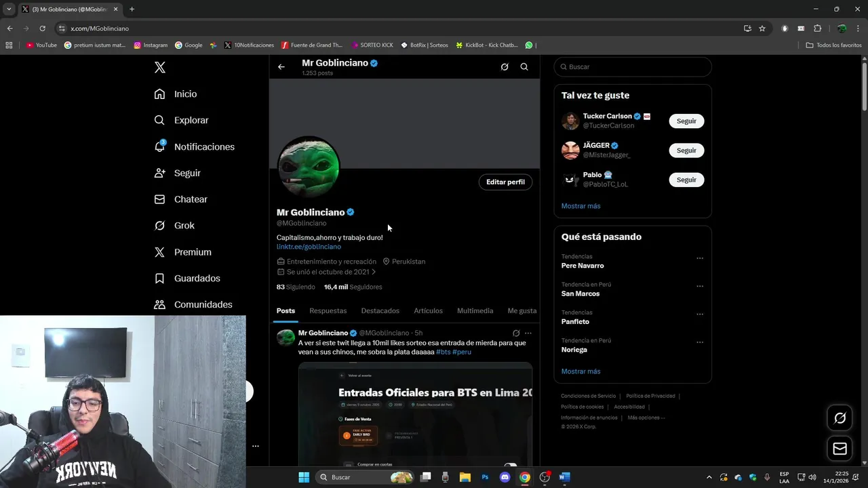Open the 83 Siguiendo list
868x488 pixels.
(296, 287)
